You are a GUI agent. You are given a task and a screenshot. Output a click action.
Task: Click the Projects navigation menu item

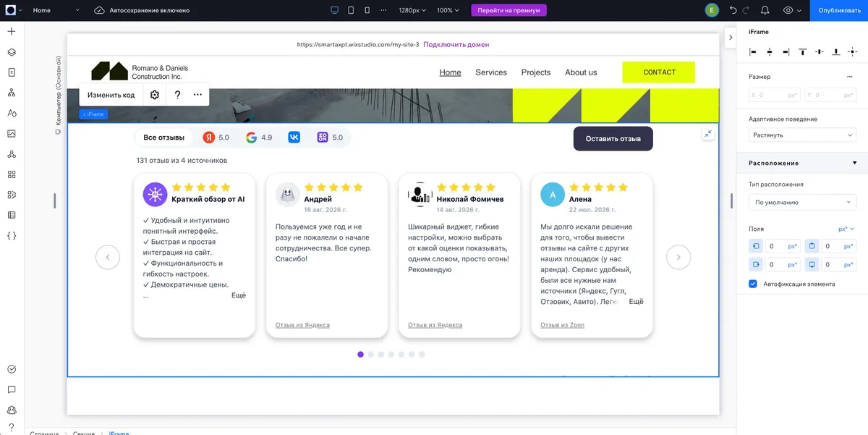point(536,72)
